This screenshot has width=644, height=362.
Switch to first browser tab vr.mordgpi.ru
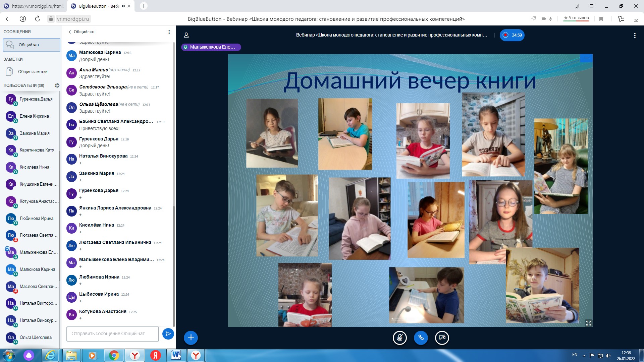pos(34,6)
